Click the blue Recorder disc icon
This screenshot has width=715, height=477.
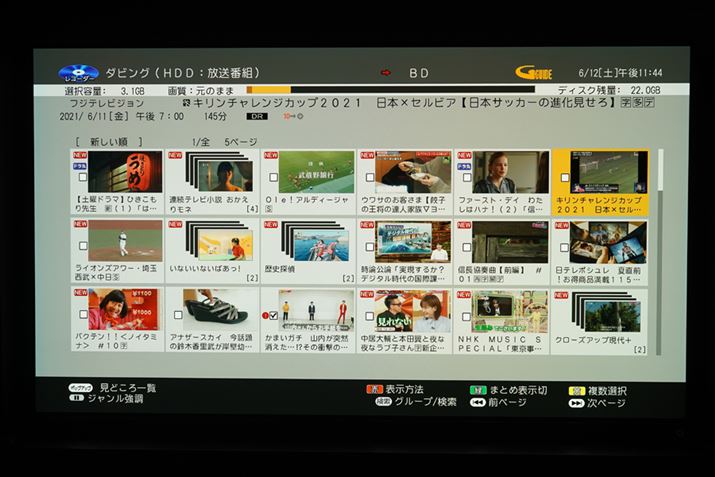pos(78,73)
